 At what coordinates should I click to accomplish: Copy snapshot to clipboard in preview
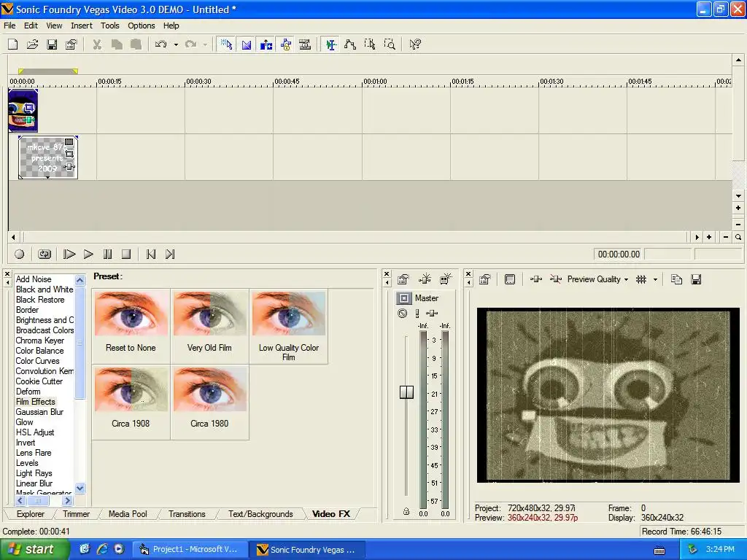(x=676, y=279)
